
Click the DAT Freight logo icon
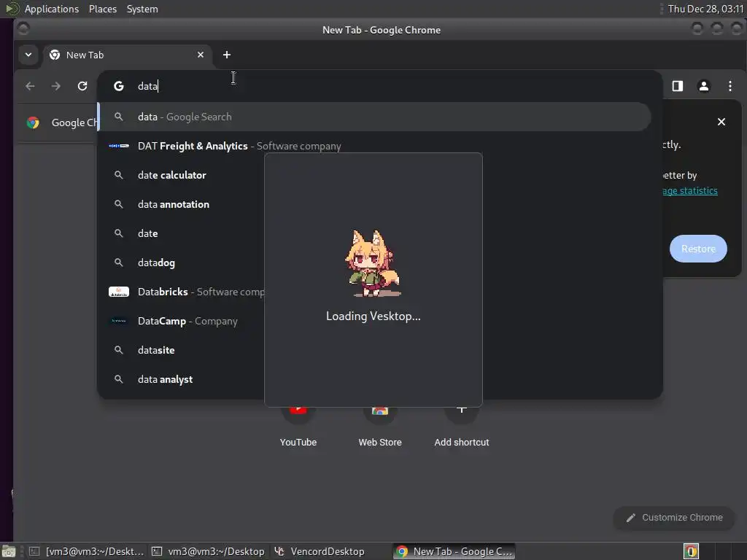click(119, 146)
